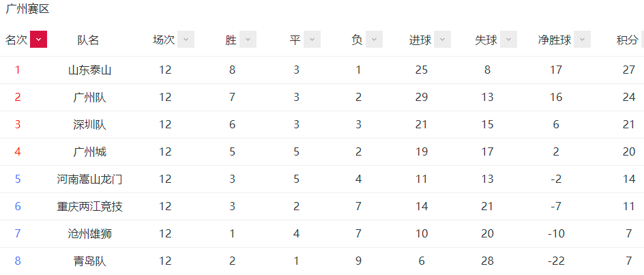644x275 pixels.
Task: Click the 广州赛区 section title
Action: [x=27, y=9]
